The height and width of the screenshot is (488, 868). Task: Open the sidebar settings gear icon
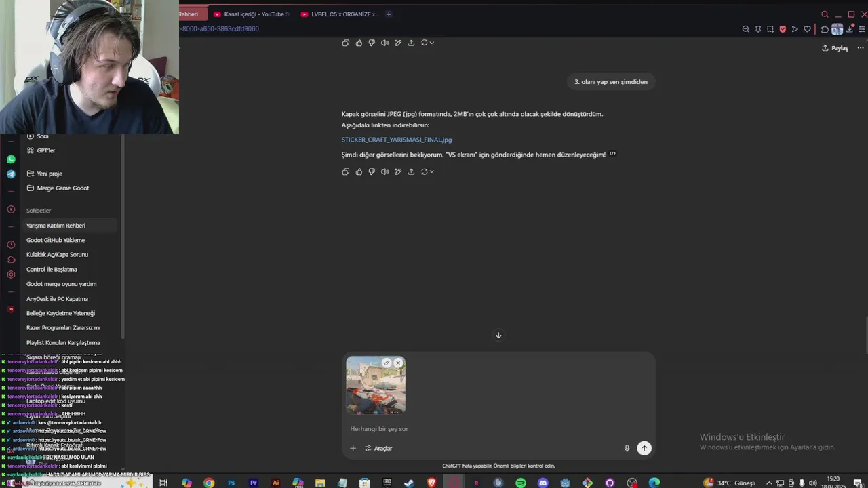[x=11, y=274]
